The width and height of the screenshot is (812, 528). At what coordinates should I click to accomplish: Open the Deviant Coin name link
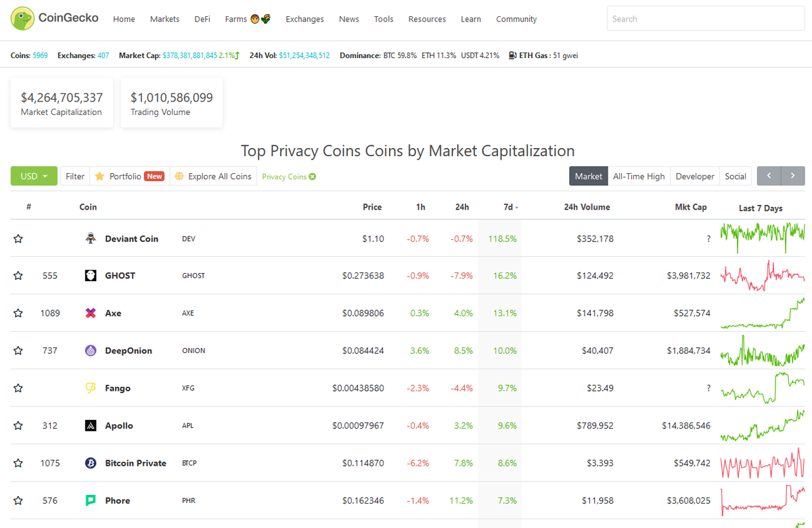pos(131,239)
